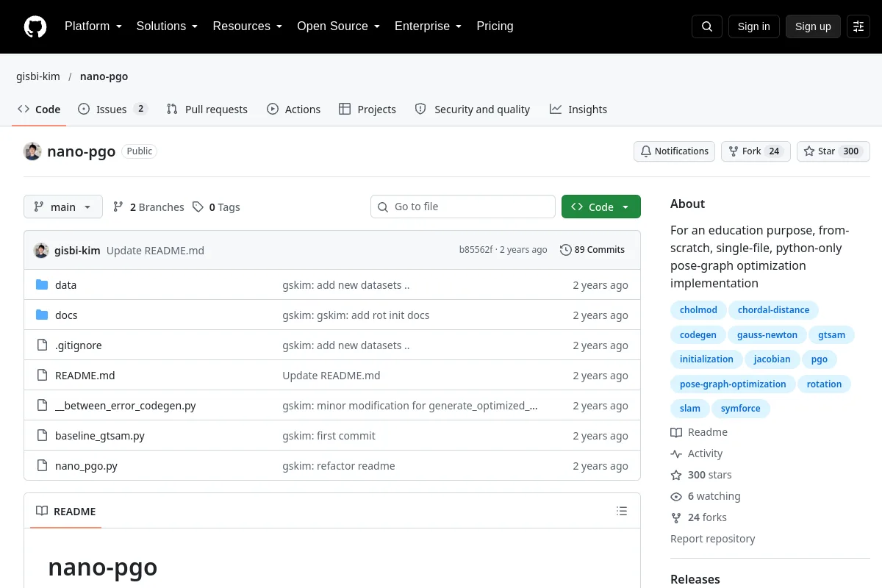Screen dimensions: 882x588
Task: Click the Sign in button
Action: tap(754, 26)
